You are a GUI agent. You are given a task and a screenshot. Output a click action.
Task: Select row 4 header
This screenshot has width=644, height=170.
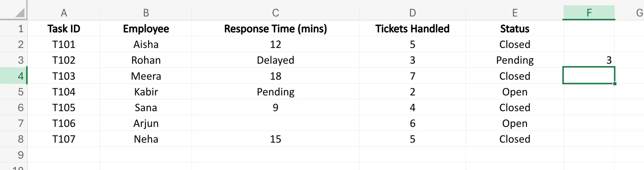(14, 76)
